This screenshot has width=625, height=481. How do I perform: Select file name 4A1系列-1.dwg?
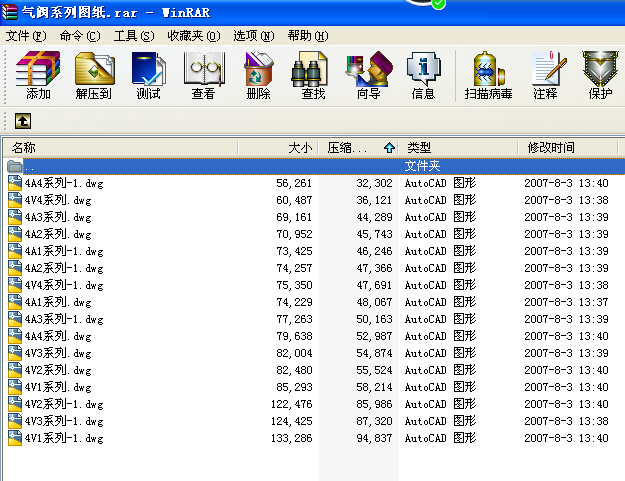(64, 251)
